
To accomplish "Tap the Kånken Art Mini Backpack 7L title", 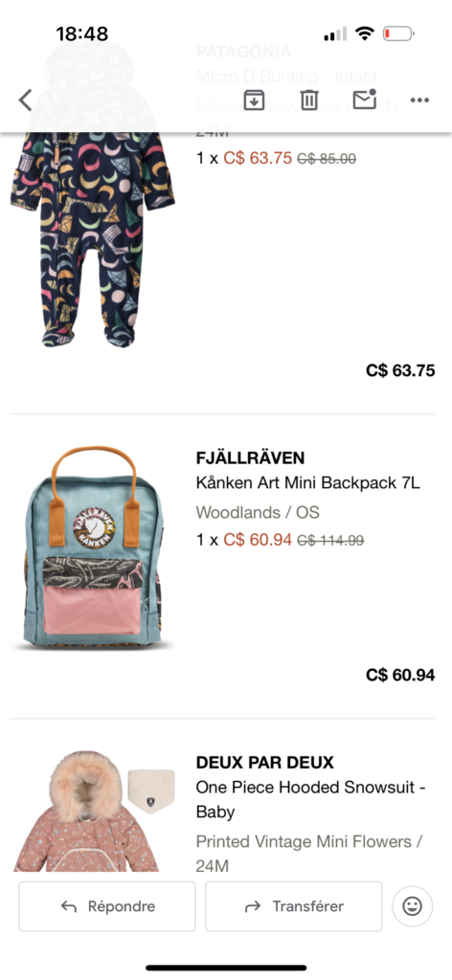I will [x=308, y=483].
